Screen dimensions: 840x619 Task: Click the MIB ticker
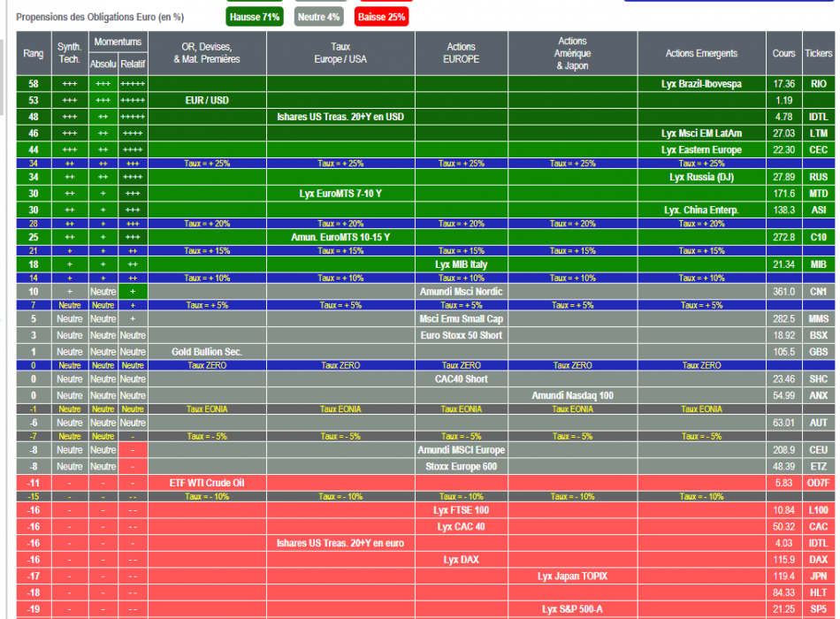point(819,264)
